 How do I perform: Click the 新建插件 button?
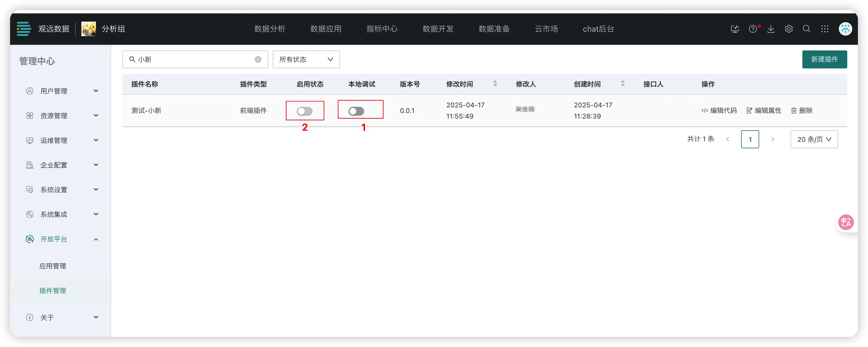[x=824, y=60]
